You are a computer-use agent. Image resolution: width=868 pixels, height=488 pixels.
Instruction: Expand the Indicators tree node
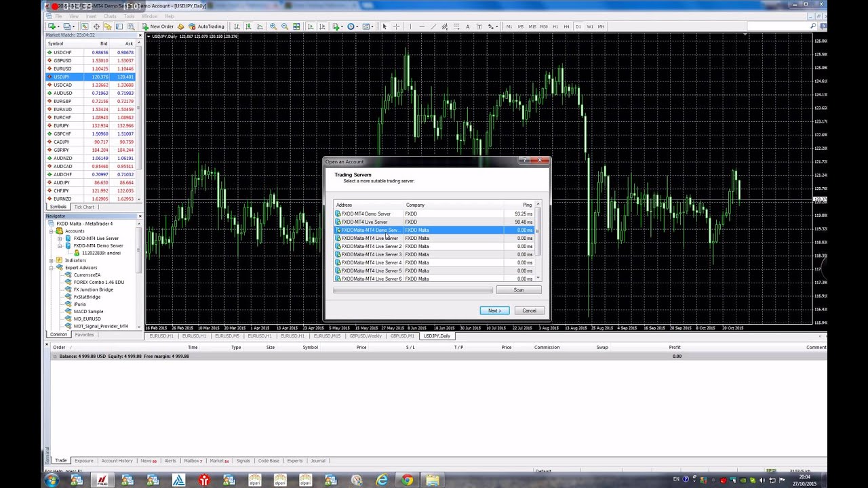click(x=52, y=260)
